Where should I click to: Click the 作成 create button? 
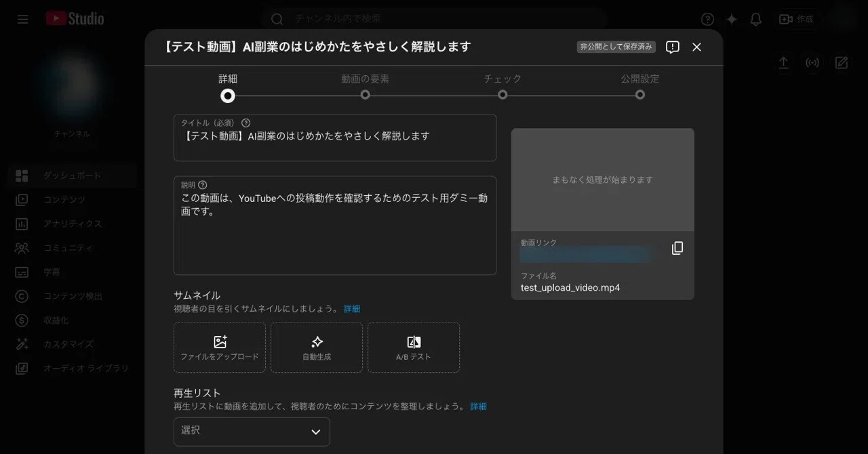[x=796, y=19]
